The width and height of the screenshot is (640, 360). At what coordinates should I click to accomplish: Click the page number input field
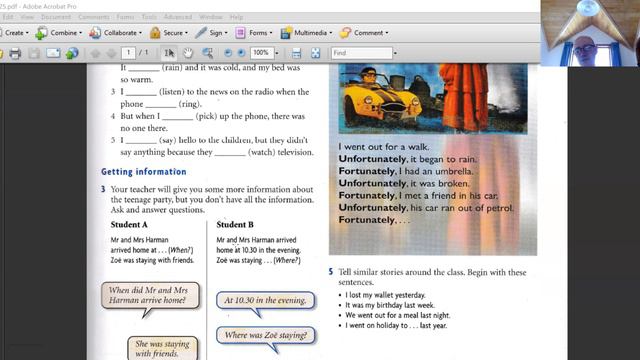tap(128, 53)
